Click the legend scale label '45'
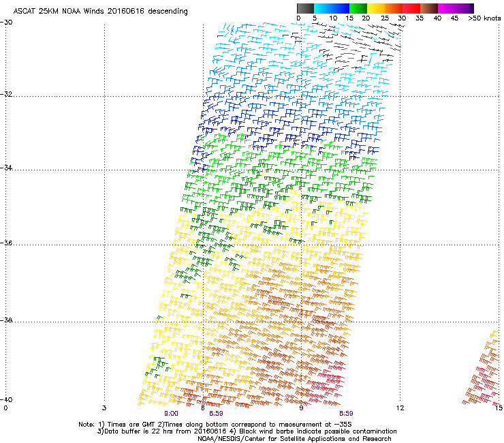Viewport: 504px width, 443px height. (x=454, y=18)
